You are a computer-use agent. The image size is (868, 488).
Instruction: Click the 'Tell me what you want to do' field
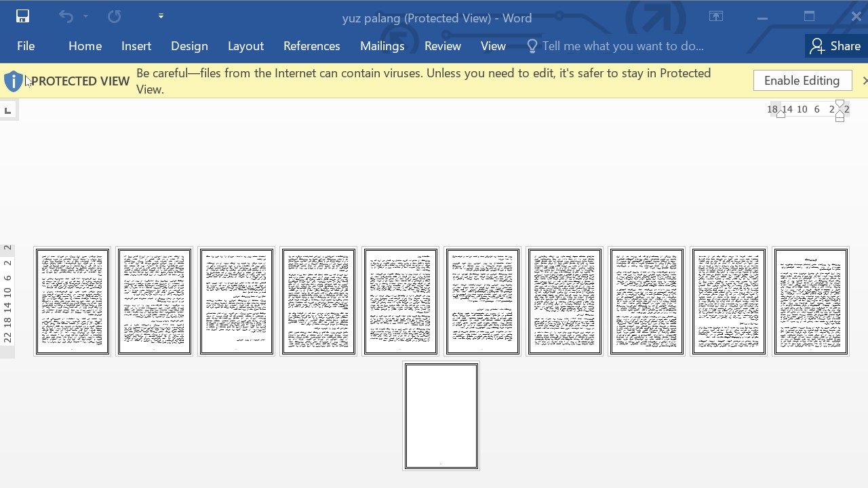tap(623, 46)
